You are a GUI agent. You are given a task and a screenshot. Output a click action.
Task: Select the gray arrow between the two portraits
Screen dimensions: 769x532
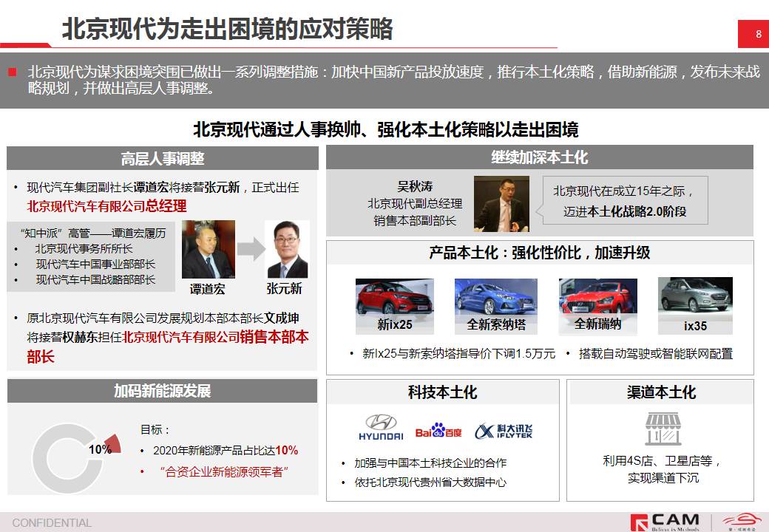[251, 248]
